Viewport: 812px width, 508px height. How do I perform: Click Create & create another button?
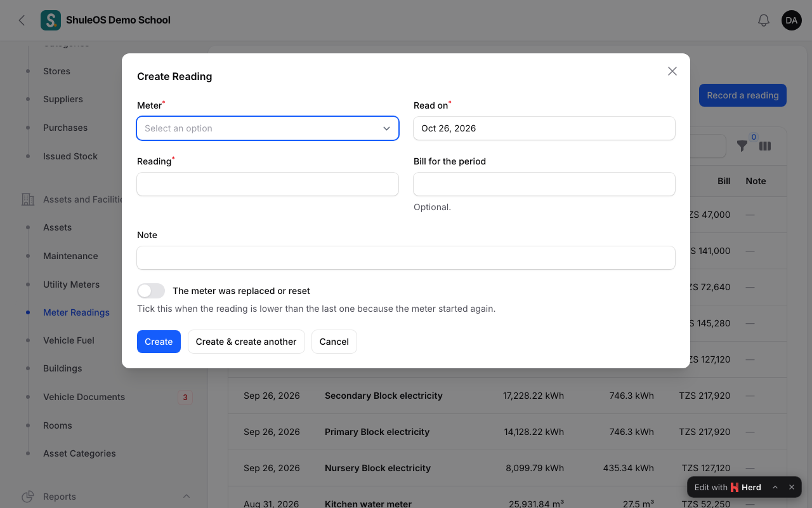246,342
